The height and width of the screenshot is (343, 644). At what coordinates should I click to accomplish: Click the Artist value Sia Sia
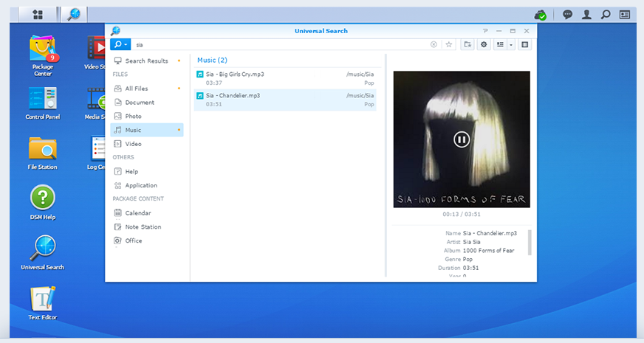[x=471, y=242]
